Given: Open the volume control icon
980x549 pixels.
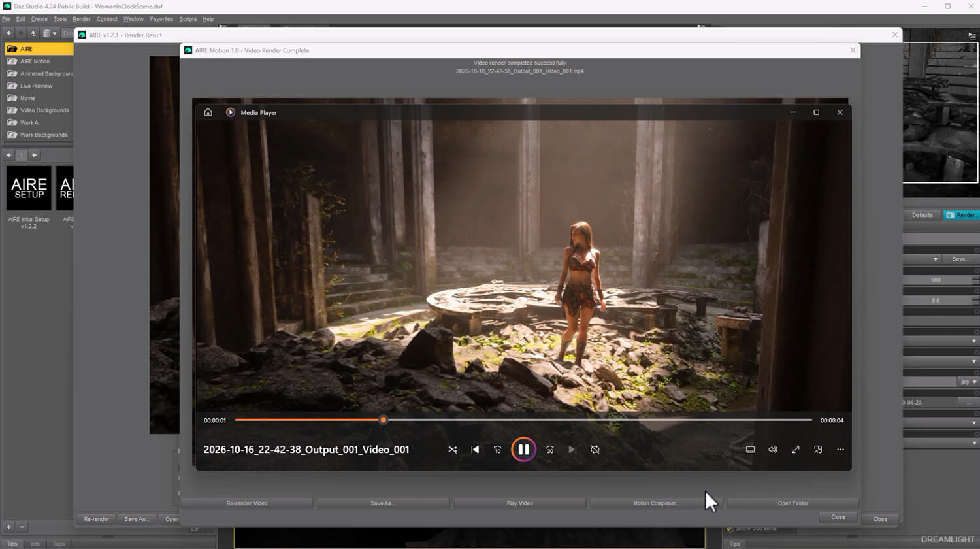Looking at the screenshot, I should [773, 450].
